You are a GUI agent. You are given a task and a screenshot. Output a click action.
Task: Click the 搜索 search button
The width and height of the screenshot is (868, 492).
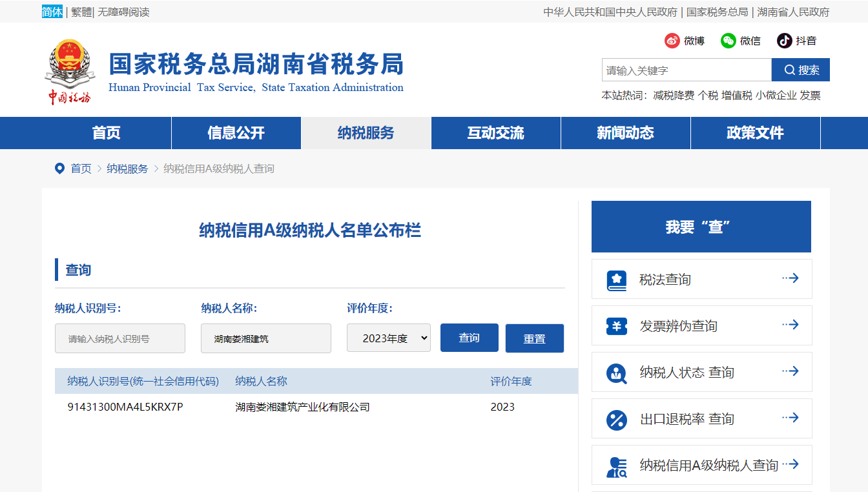801,70
